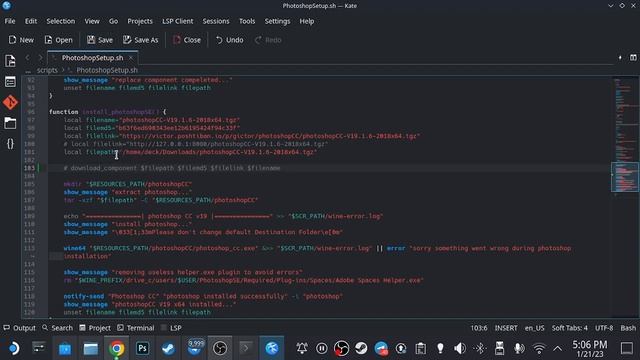Open the Soft Tabs: 4 indentation dropdown
Image resolution: width=640 pixels, height=360 pixels.
click(x=569, y=328)
